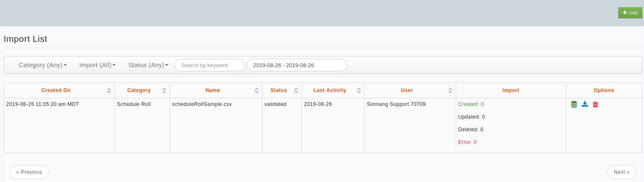Open the Category (Any) dropdown

pyautogui.click(x=43, y=65)
